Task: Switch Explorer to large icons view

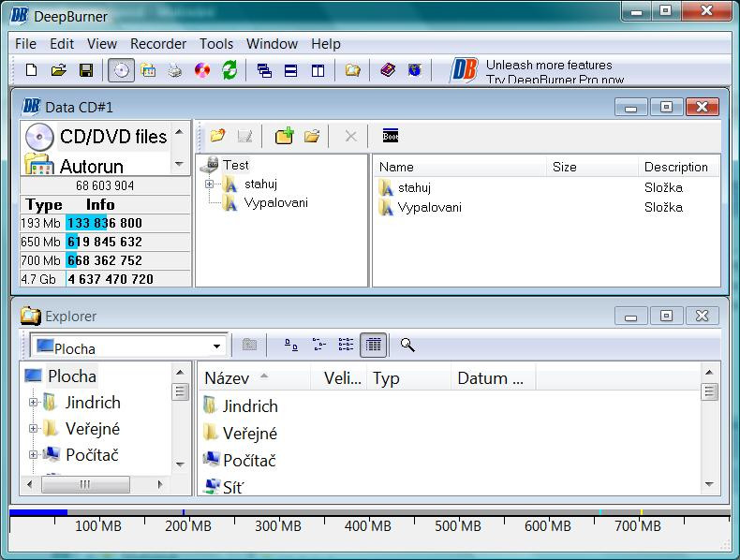Action: [x=291, y=345]
